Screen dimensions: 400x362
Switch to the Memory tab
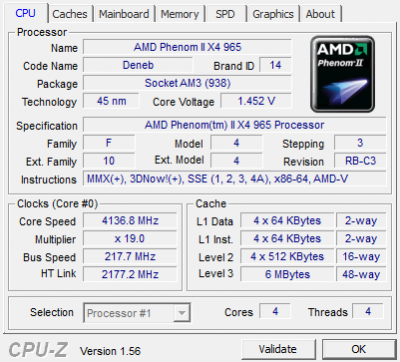[180, 14]
